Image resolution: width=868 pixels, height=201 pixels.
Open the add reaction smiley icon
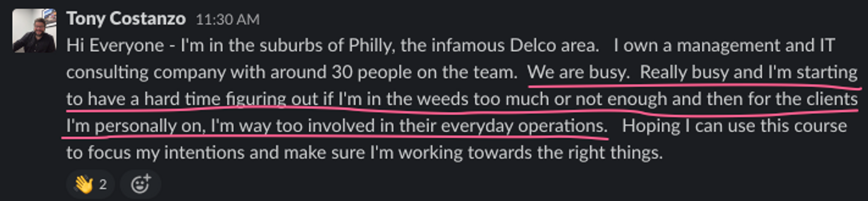[x=141, y=185]
